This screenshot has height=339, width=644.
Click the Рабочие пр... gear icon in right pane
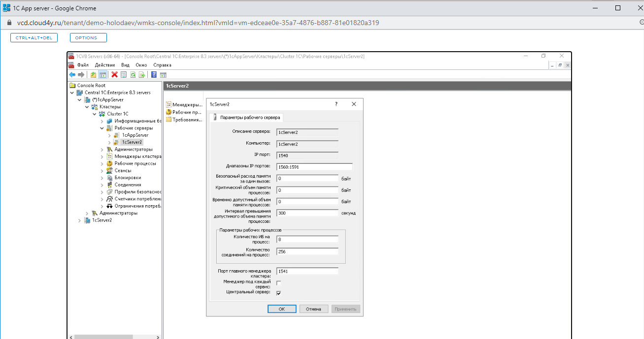[x=169, y=112]
